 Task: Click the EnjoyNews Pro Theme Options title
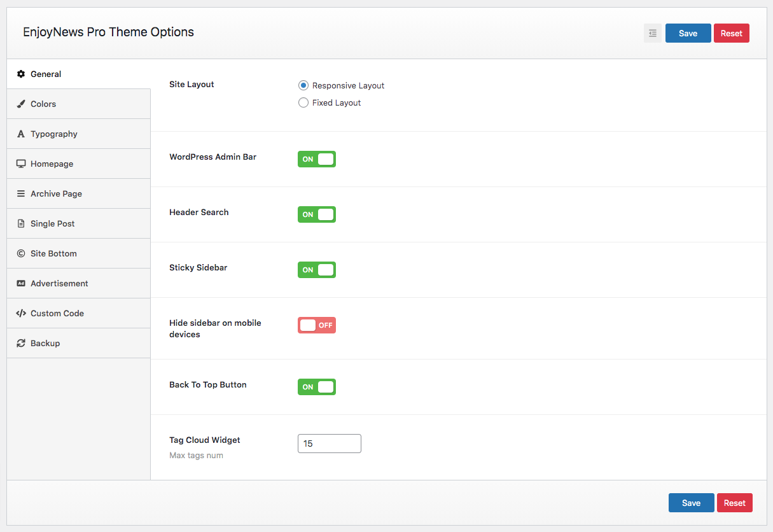point(109,32)
